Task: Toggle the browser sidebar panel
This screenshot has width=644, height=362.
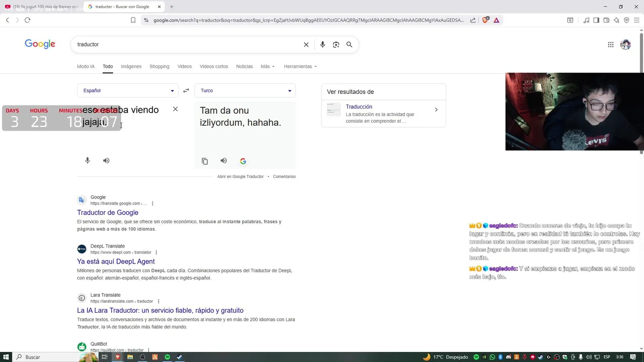Action: point(596,20)
